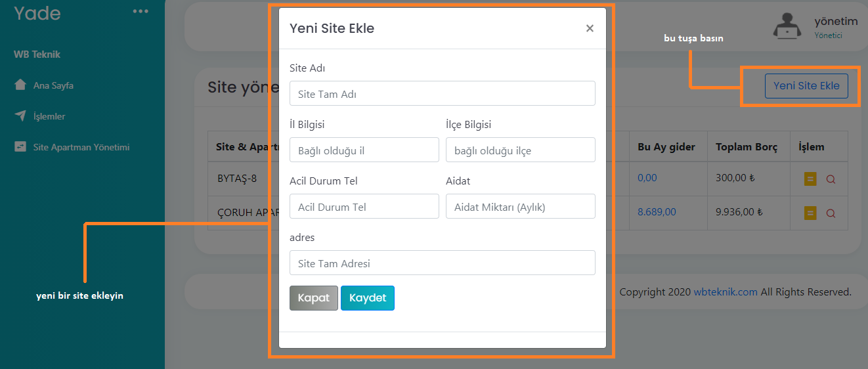Open the wbteknik.com footer link

point(726,292)
